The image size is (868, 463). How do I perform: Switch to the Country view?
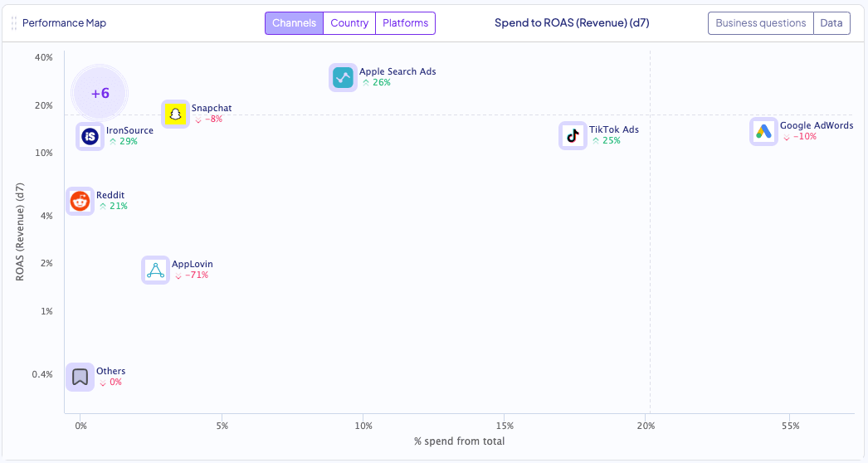coord(349,23)
